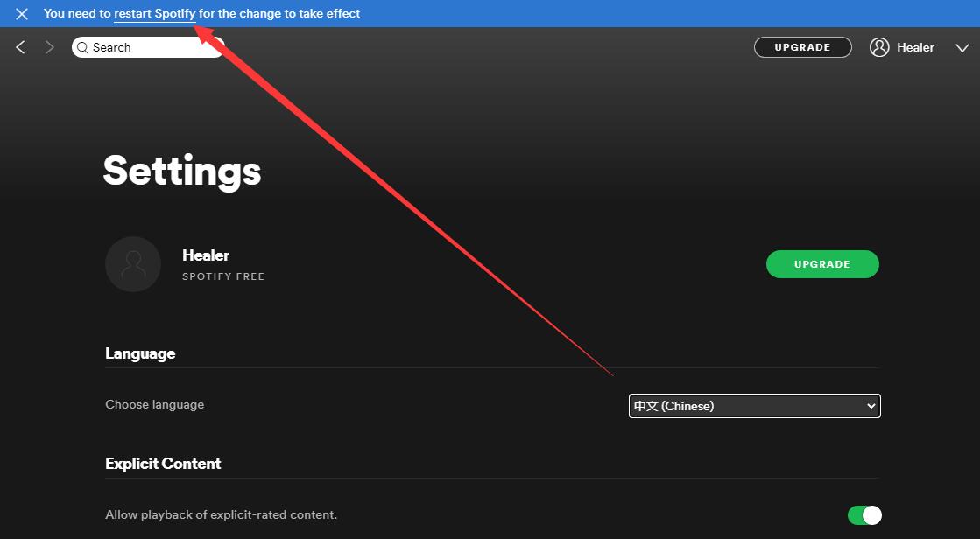980x539 pixels.
Task: Go forward with the right arrow
Action: click(49, 47)
